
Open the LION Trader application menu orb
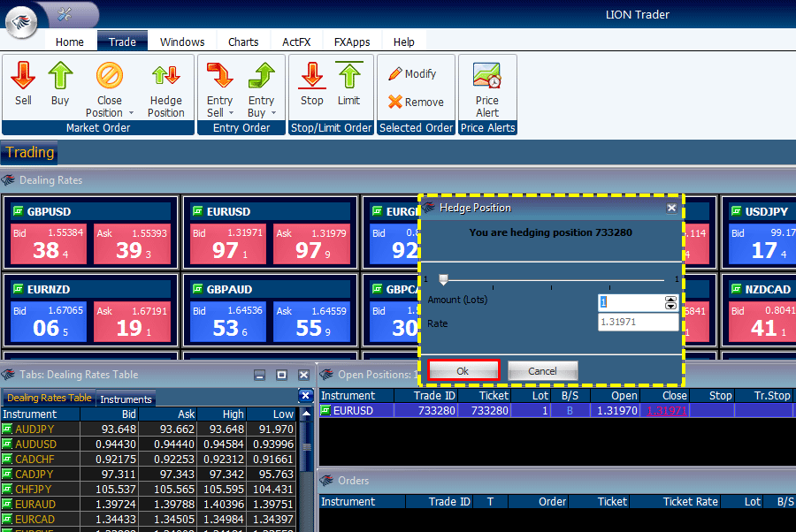(21, 22)
